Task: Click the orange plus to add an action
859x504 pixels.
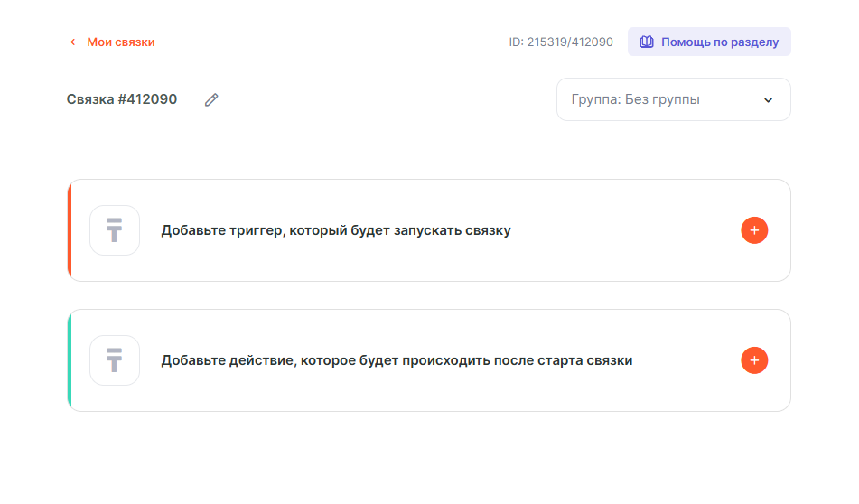Action: tap(754, 360)
